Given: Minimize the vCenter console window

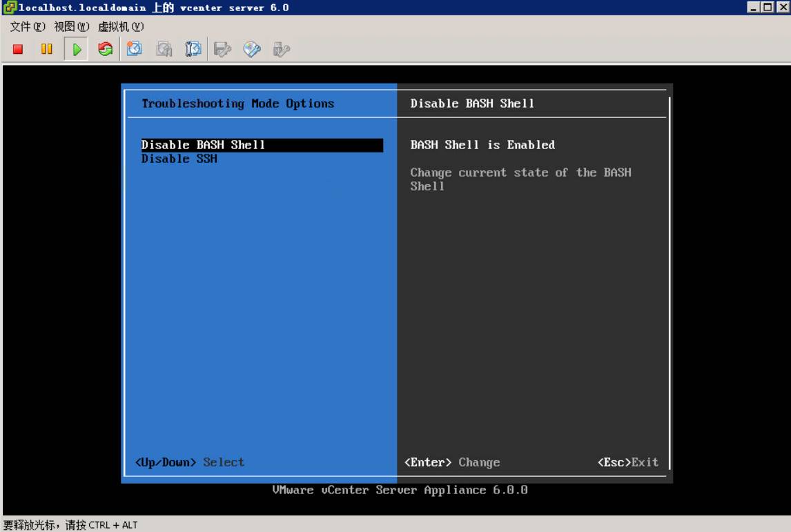Looking at the screenshot, I should tap(753, 7).
